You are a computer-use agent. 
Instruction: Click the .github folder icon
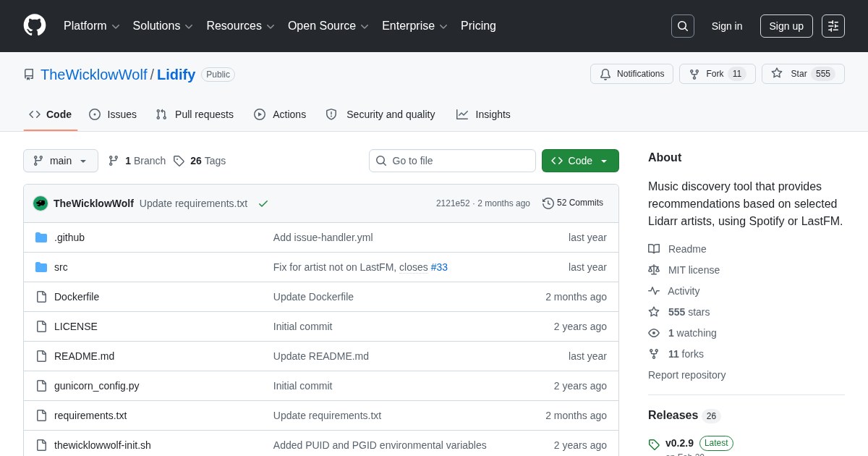click(x=41, y=237)
